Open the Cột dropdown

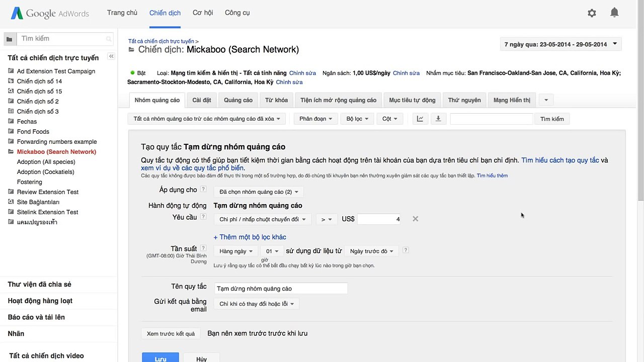click(x=389, y=119)
